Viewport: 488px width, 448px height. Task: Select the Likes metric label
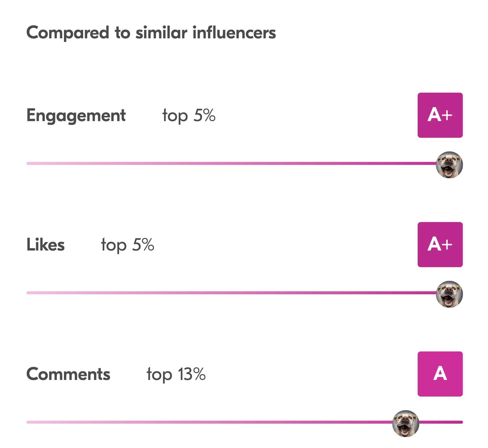(x=46, y=245)
